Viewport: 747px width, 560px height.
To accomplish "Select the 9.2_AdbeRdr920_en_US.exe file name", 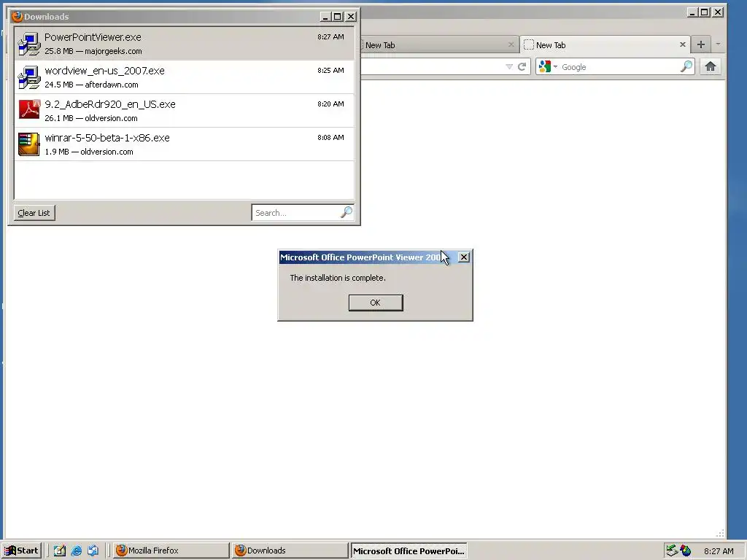I will coord(110,104).
